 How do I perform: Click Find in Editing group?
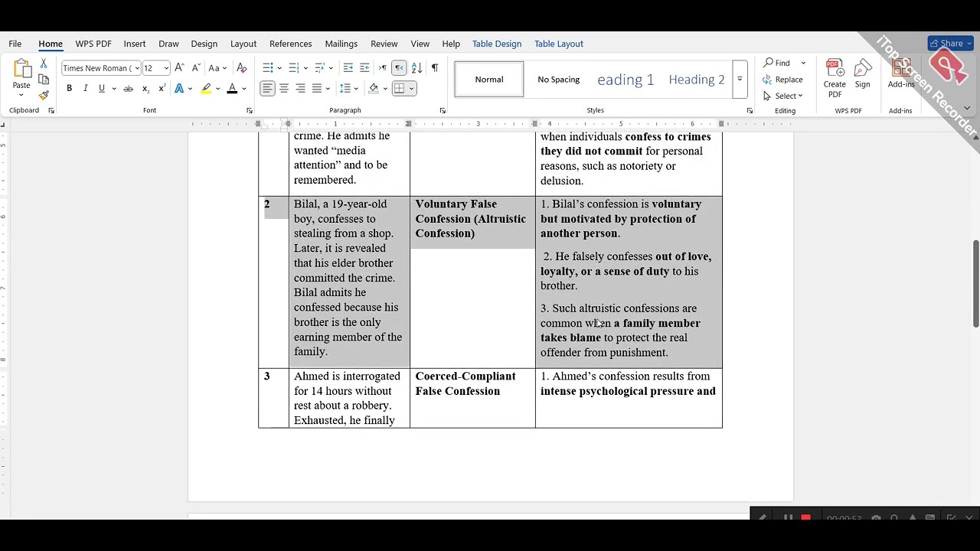(x=776, y=63)
